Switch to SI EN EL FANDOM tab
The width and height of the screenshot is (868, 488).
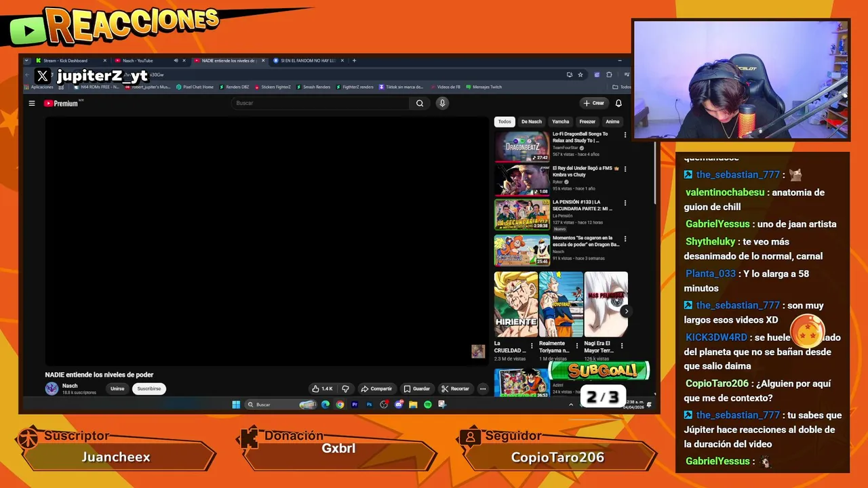coord(309,60)
